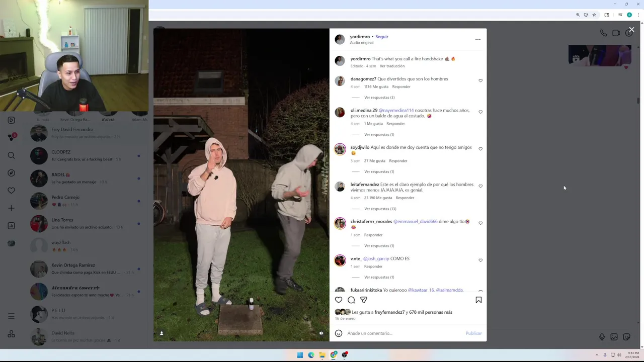The width and height of the screenshot is (644, 362).
Task: Like christoferrrr_morales's comment
Action: click(480, 223)
